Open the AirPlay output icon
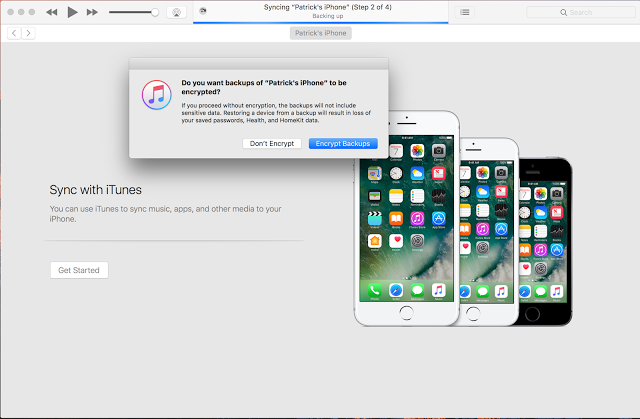The image size is (640, 419). click(x=176, y=12)
